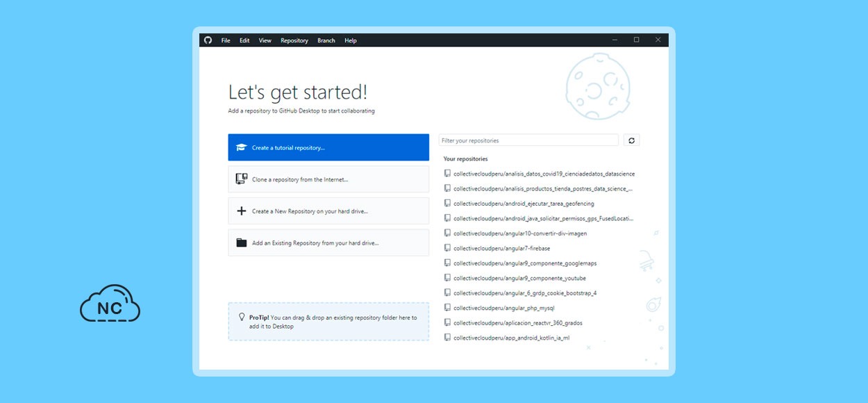
Task: Refresh the repository list
Action: pyautogui.click(x=631, y=140)
